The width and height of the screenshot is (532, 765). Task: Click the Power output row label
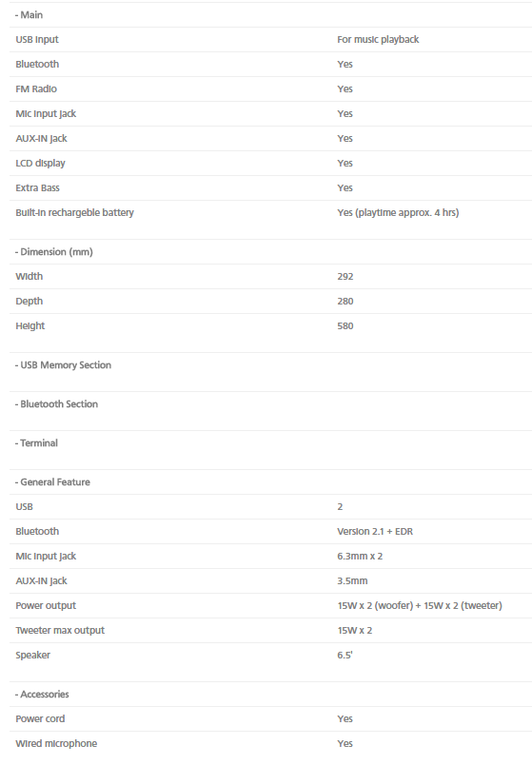coord(46,605)
